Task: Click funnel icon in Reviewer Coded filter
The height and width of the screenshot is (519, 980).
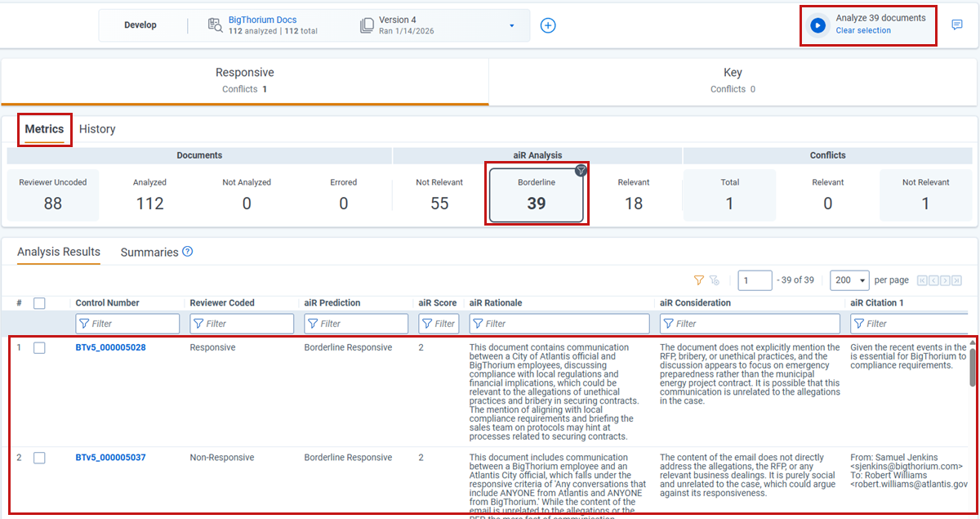Action: click(x=198, y=324)
